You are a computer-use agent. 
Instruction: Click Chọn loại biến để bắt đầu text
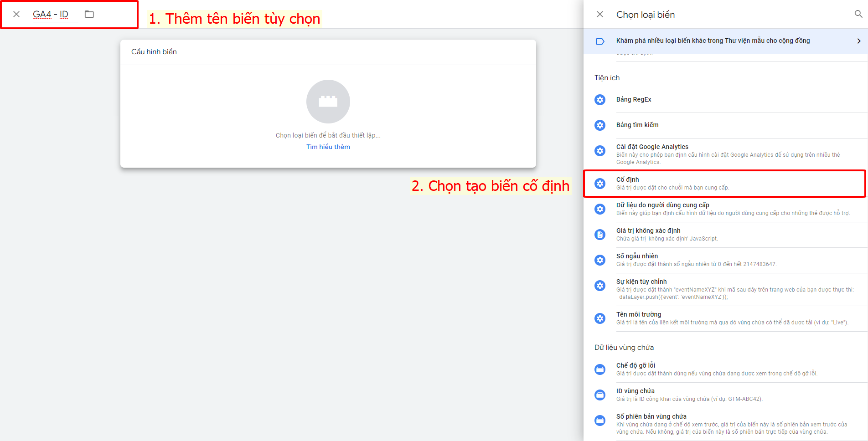click(328, 135)
